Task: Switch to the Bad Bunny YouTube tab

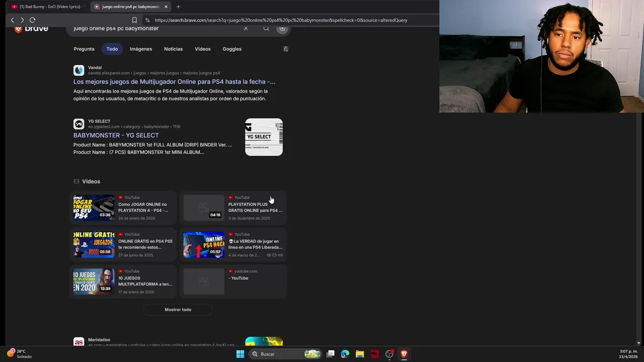Action: pos(48,7)
